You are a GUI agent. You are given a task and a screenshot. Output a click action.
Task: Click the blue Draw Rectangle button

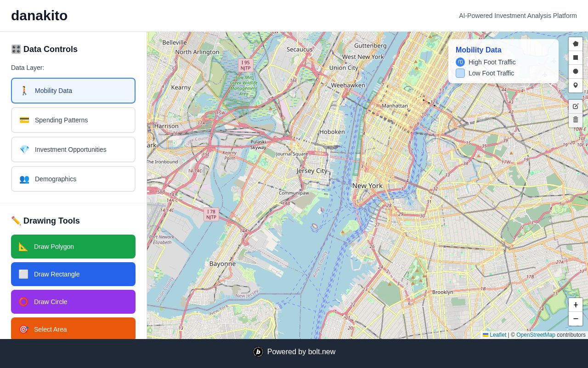coord(73,274)
